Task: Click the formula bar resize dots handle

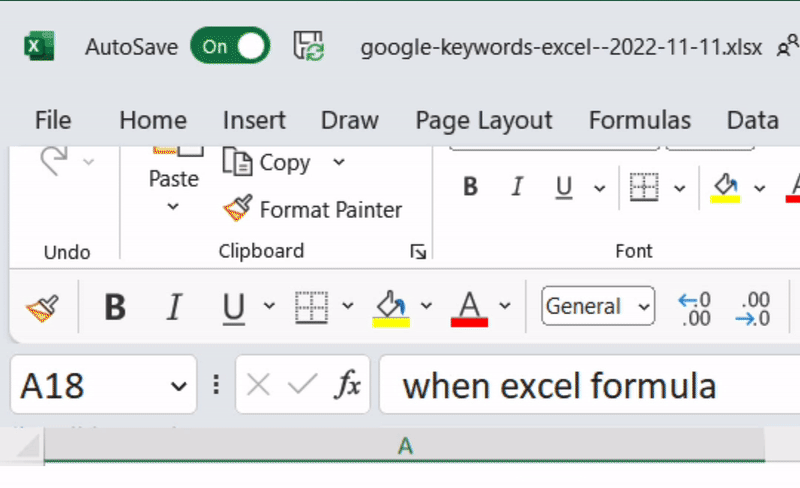Action: (216, 385)
